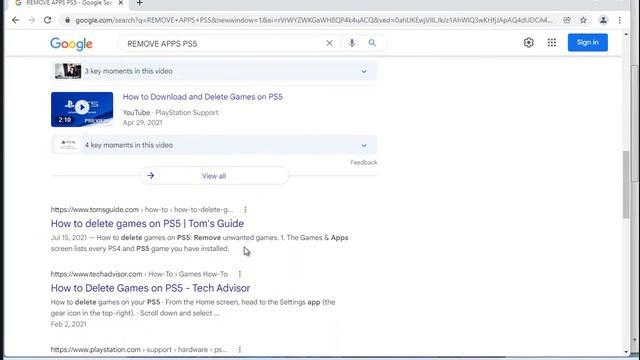
Task: Click the scrollbar down arrow
Action: pos(626,352)
